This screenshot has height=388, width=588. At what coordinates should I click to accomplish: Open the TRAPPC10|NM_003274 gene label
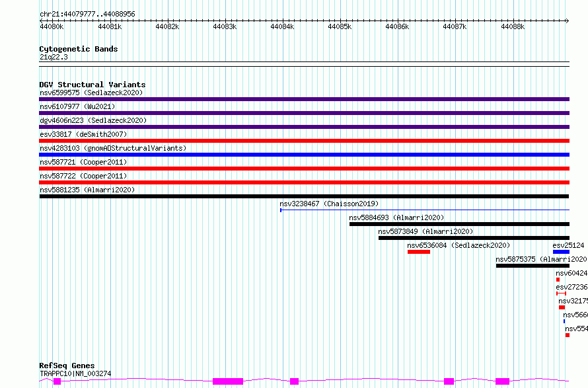tap(75, 373)
